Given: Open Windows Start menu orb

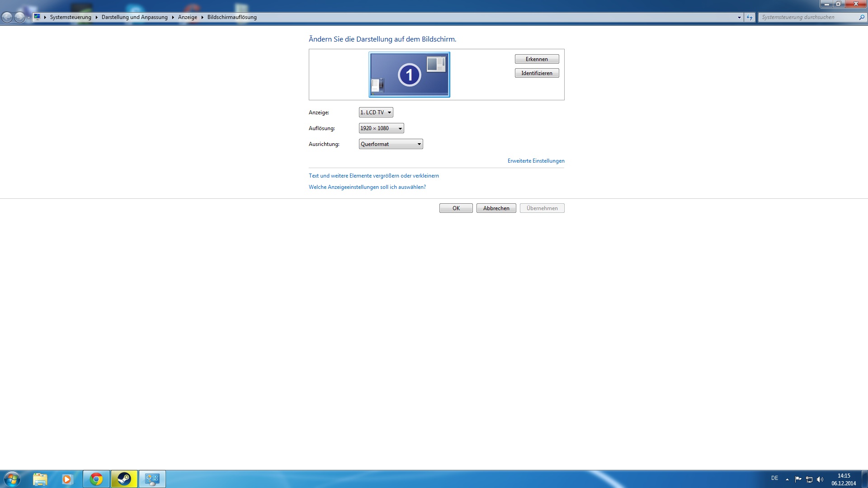Looking at the screenshot, I should coord(12,479).
